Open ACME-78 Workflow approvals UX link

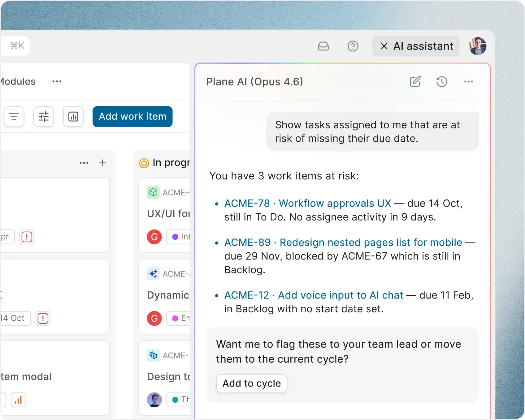[308, 203]
